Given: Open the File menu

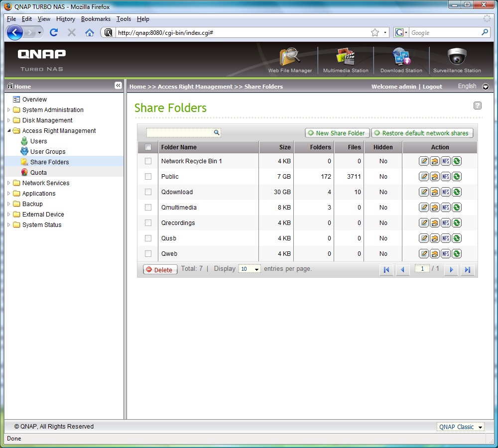Looking at the screenshot, I should (x=11, y=19).
